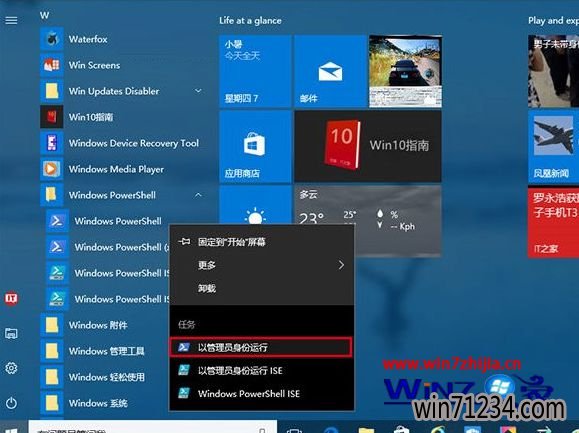Open the sun weather tile

[x=255, y=205]
